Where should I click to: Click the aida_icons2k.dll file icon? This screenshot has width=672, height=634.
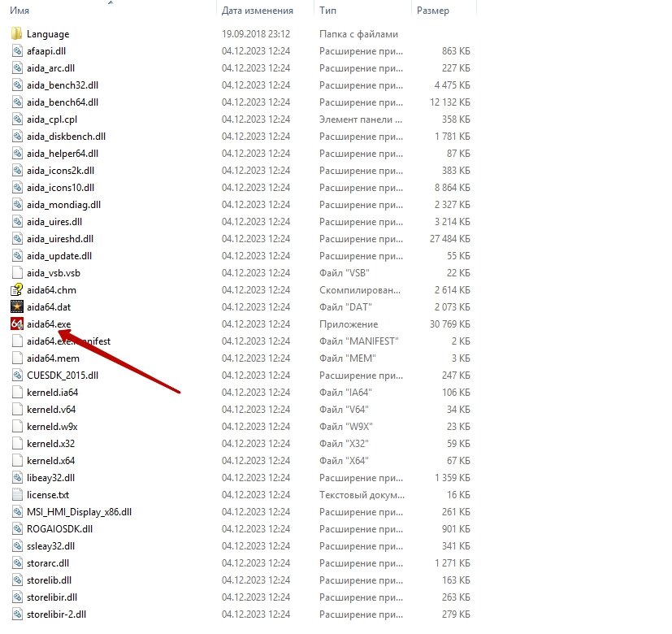17,171
